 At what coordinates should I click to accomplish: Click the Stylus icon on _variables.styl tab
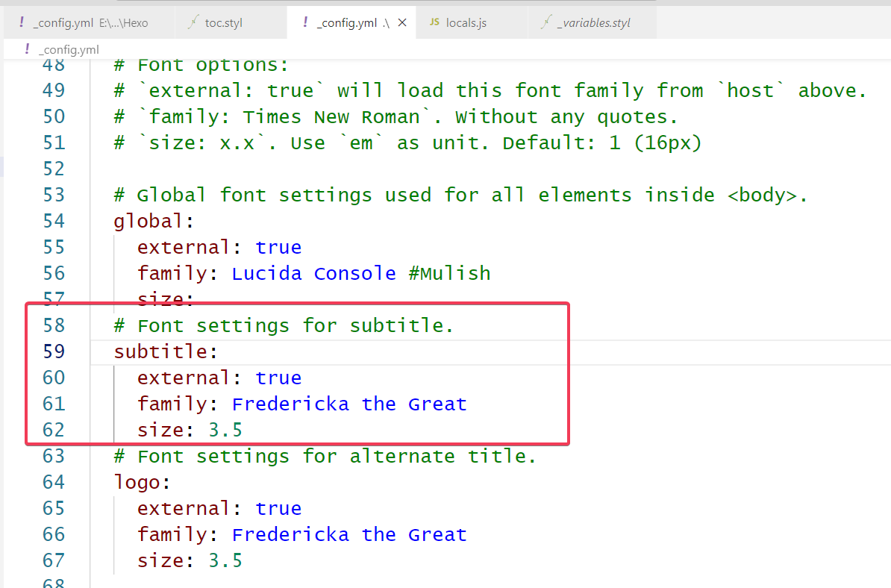(546, 23)
